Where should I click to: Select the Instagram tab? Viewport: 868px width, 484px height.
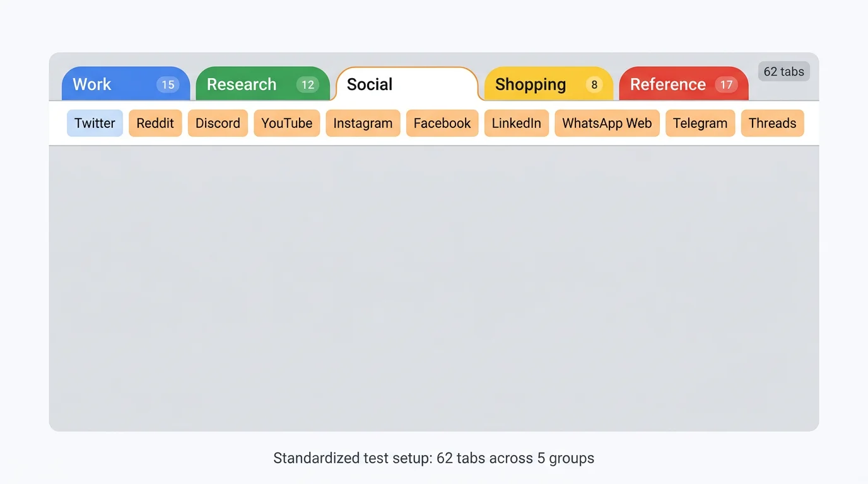coord(363,123)
